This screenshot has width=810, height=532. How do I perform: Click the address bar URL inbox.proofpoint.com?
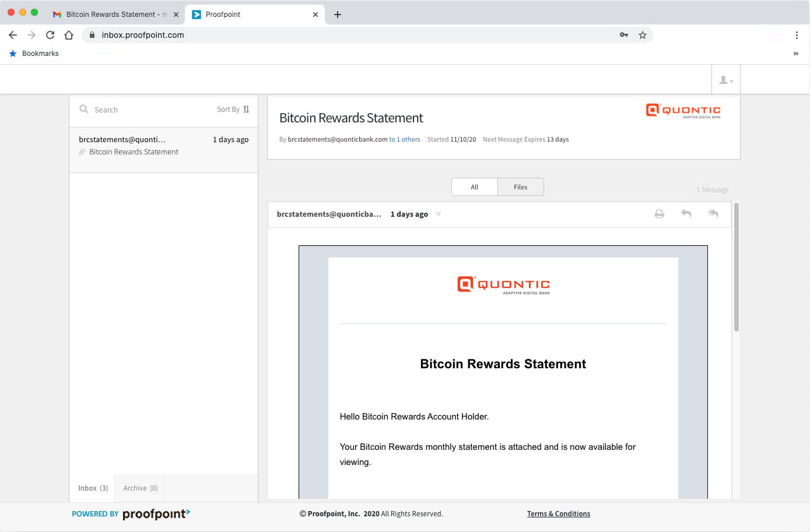pyautogui.click(x=143, y=35)
